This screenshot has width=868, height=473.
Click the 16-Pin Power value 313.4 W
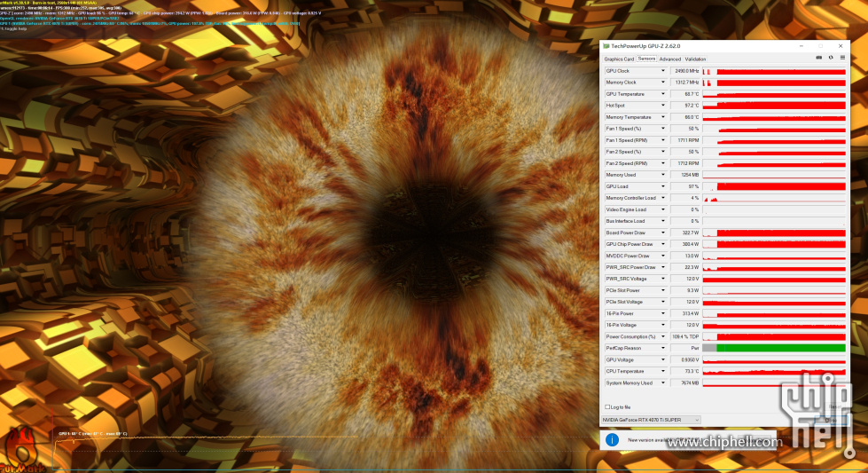tap(685, 313)
